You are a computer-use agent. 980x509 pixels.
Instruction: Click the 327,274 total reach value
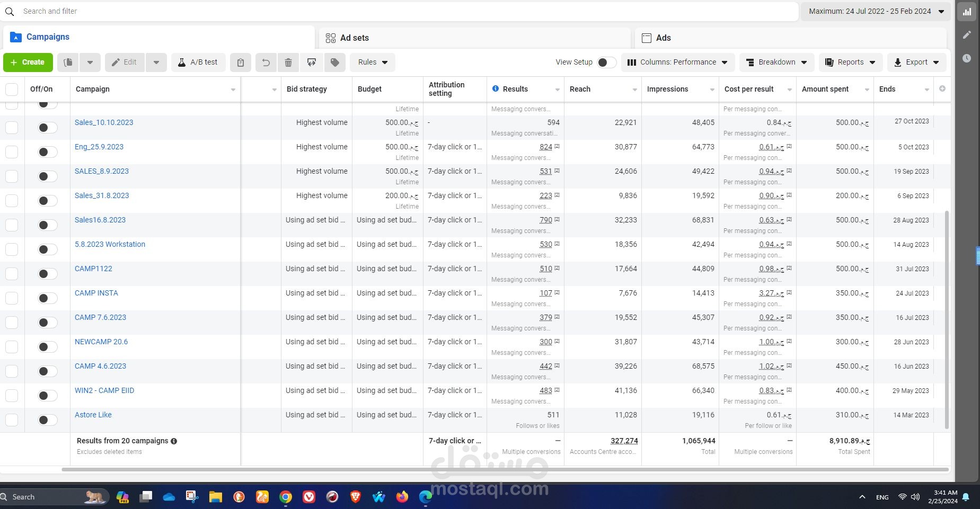(x=624, y=441)
